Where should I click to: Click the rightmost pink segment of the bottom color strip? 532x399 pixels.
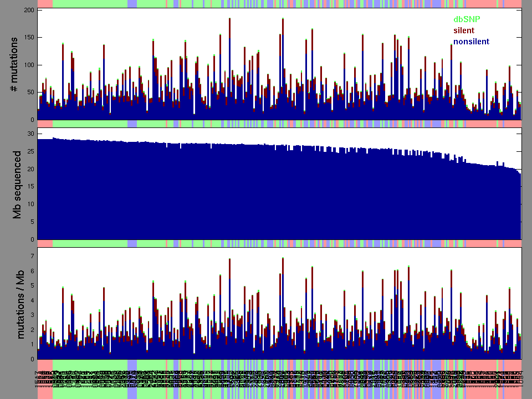(513, 363)
